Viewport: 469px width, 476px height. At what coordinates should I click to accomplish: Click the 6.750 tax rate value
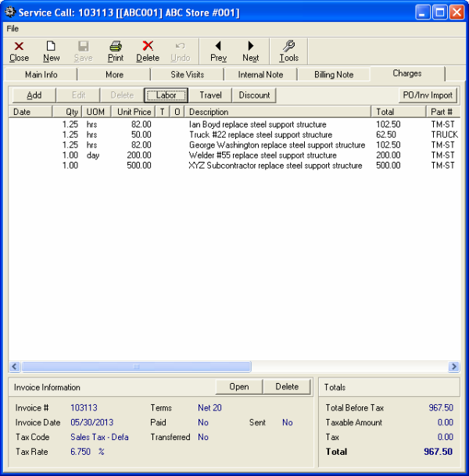point(81,452)
